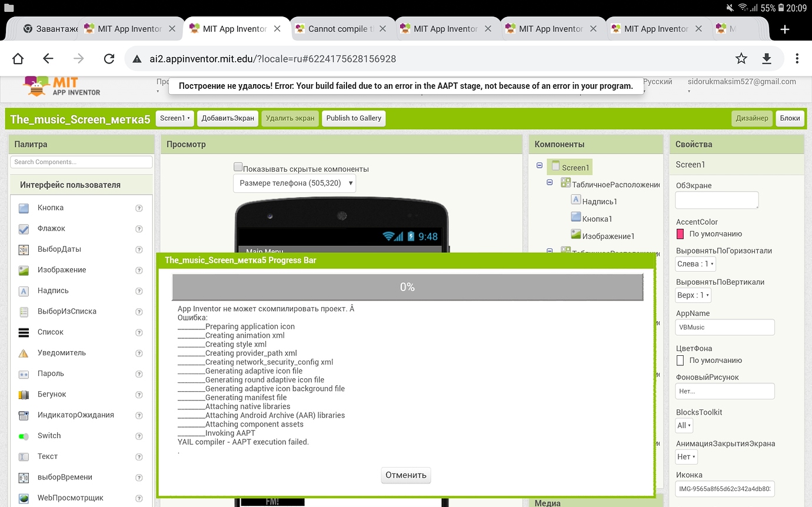Select the Кнопка component in the palette
The height and width of the screenshot is (507, 812).
[50, 208]
